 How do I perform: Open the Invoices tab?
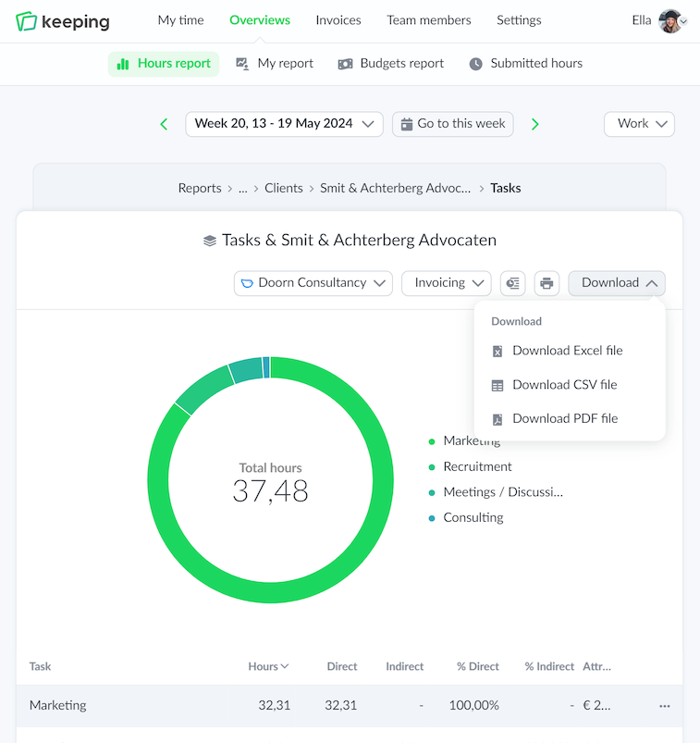[338, 20]
